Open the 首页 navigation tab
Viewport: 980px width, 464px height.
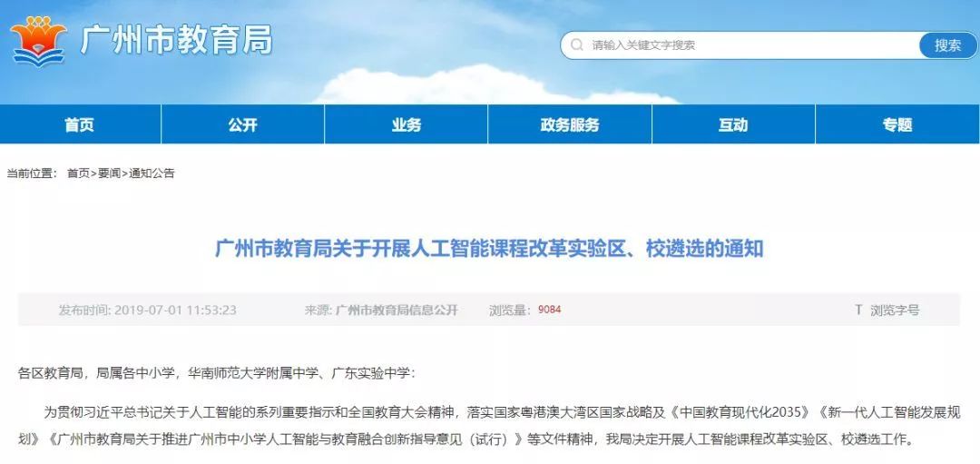coord(79,124)
